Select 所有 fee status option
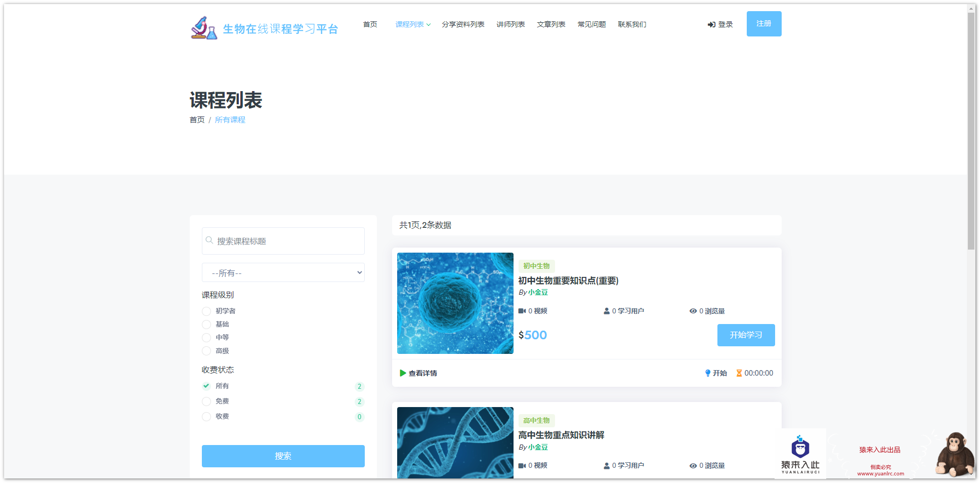The height and width of the screenshot is (483, 980). [206, 386]
